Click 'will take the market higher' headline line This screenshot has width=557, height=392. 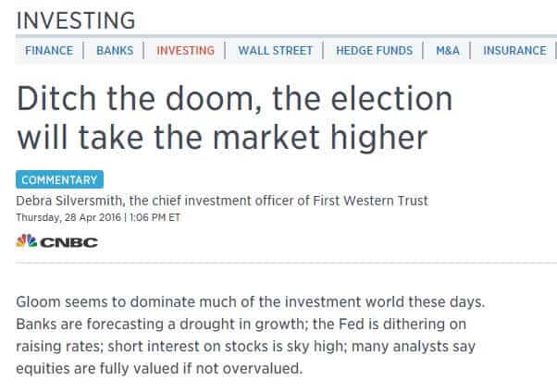(222, 137)
